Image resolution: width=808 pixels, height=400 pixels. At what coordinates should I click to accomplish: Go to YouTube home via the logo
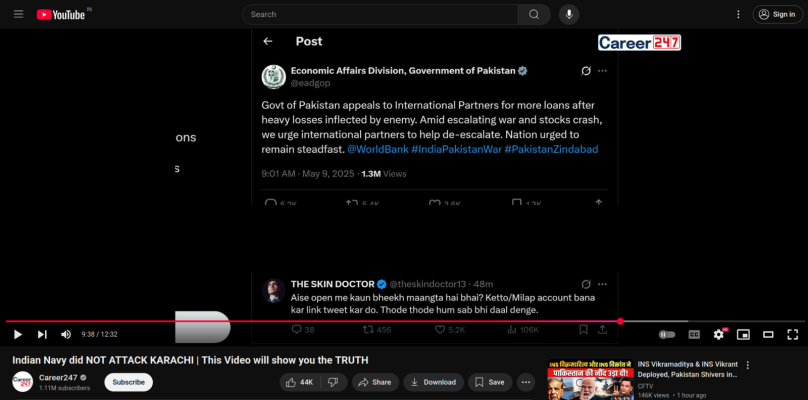point(61,14)
